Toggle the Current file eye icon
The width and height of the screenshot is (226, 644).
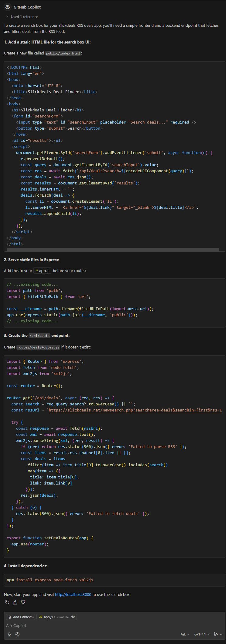tap(73, 617)
